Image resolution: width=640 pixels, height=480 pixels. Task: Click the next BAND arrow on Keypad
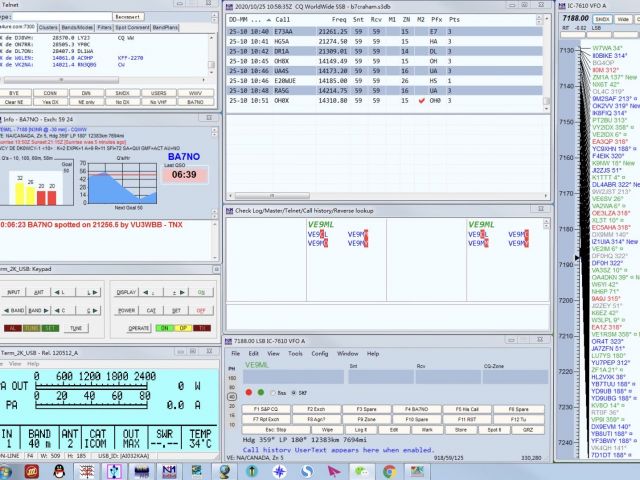(38, 311)
